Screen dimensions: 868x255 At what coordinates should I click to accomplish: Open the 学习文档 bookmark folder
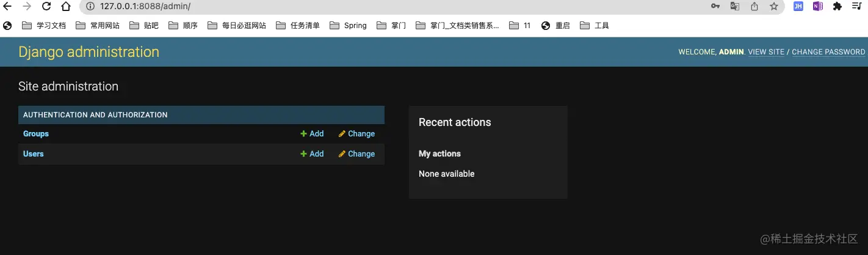click(44, 26)
